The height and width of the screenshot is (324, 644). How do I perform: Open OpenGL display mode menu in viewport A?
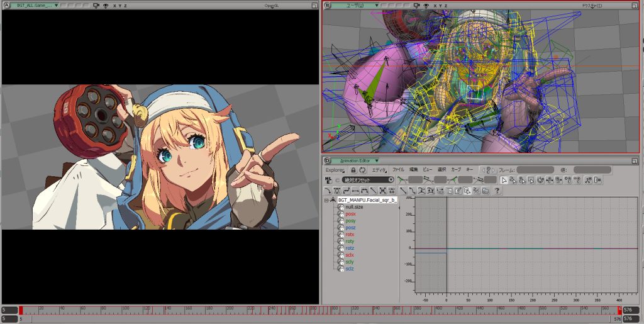[272, 6]
